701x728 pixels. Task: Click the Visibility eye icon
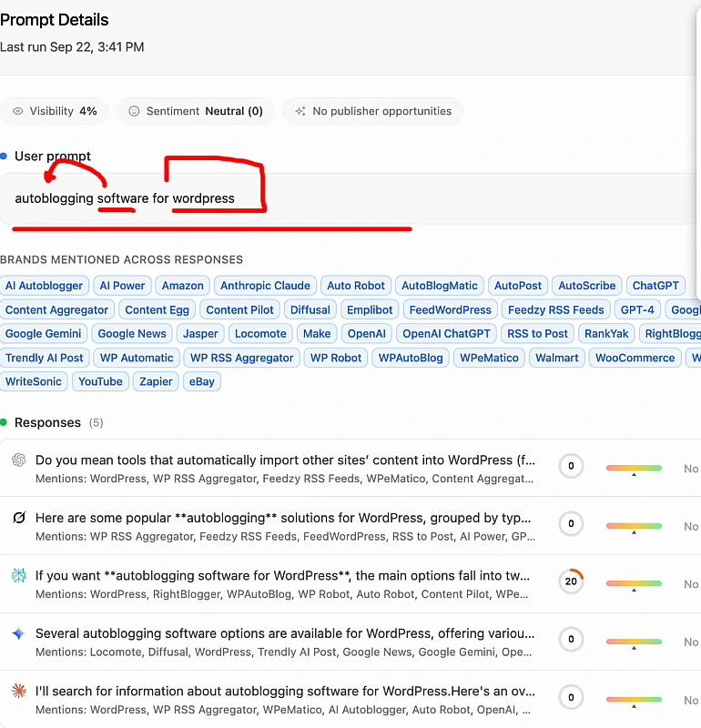[17, 111]
